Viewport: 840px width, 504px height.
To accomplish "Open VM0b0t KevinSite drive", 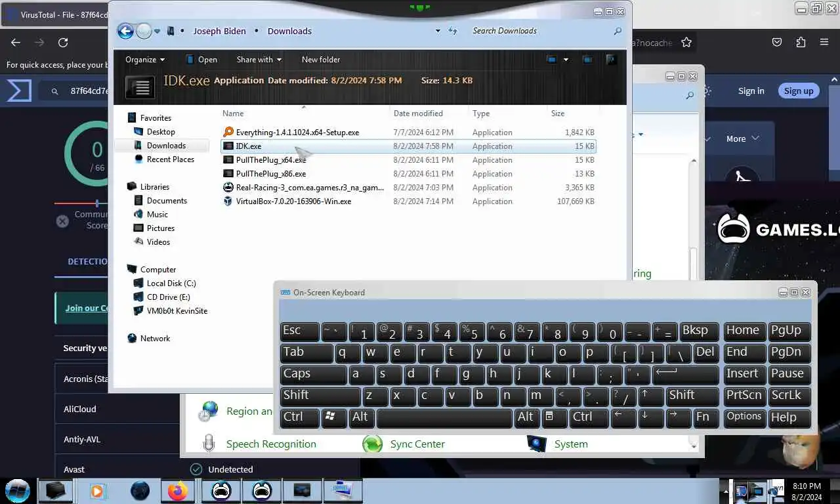I will [x=177, y=311].
